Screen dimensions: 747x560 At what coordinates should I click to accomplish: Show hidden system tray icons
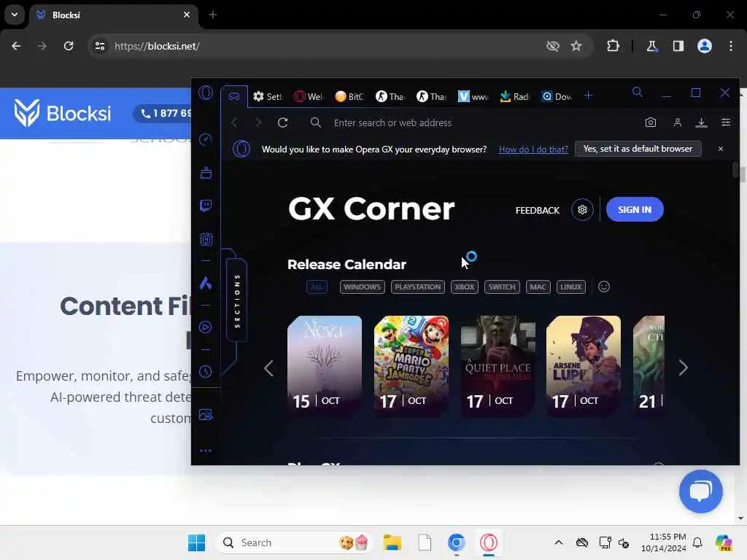click(x=559, y=542)
